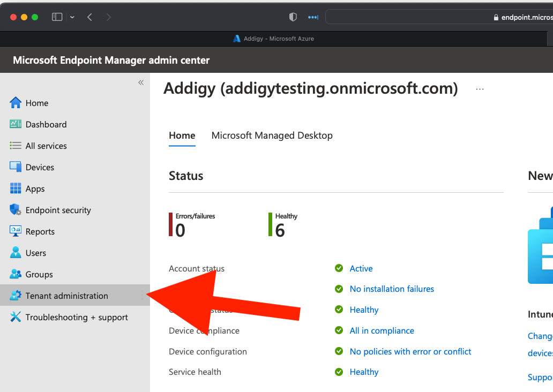The width and height of the screenshot is (553, 392).
Task: Click the Apps grid icon
Action: 15,189
